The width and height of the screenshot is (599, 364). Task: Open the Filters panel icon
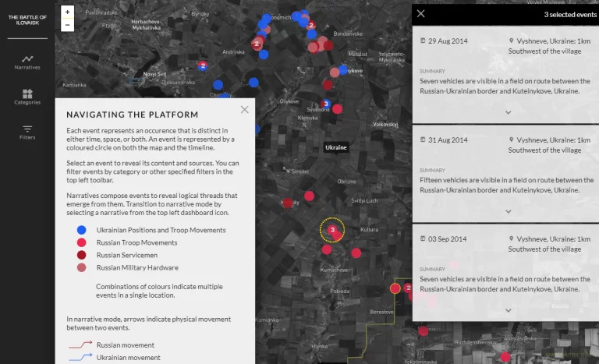click(x=27, y=133)
